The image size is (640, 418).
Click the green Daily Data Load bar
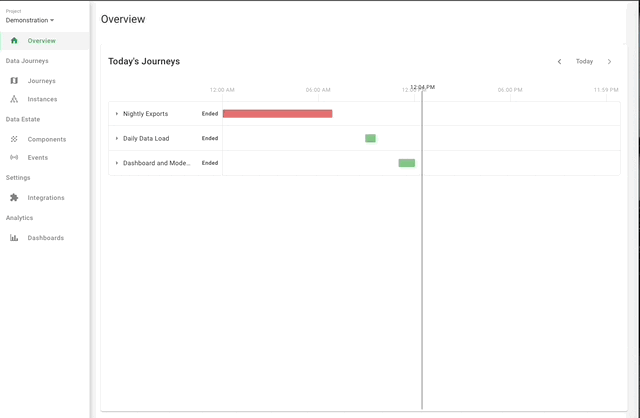370,138
